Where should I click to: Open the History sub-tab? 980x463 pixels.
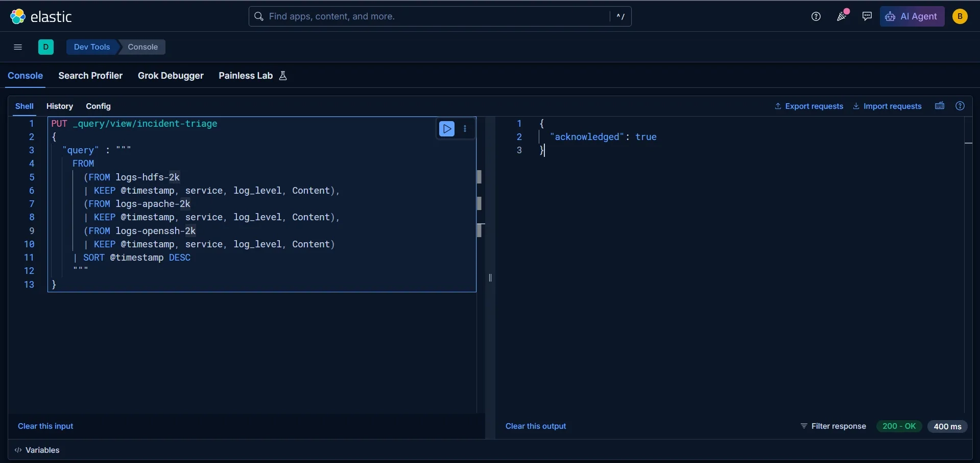coord(60,106)
